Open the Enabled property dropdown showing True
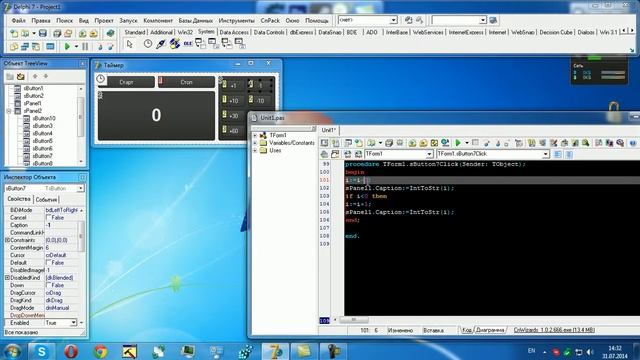This screenshot has width=640, height=360. [73, 322]
